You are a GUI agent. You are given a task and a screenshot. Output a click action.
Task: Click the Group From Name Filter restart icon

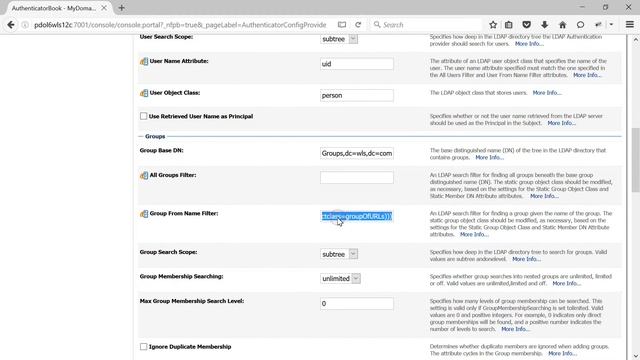point(144,214)
